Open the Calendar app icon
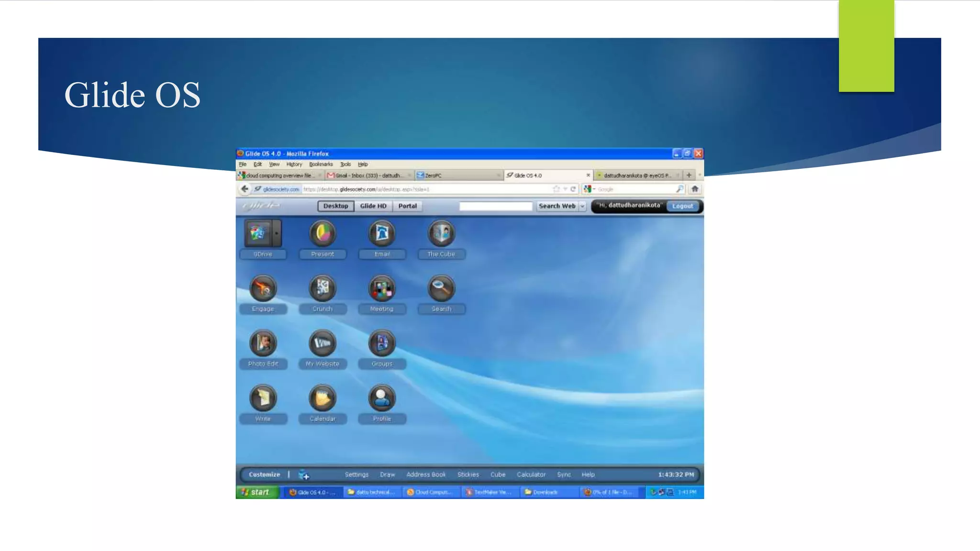Viewport: 980px width, 551px height. (323, 398)
